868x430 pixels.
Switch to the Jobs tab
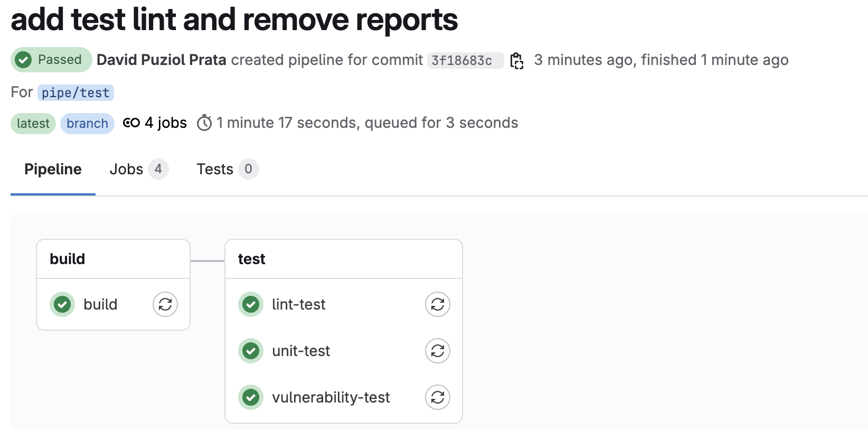click(x=138, y=169)
